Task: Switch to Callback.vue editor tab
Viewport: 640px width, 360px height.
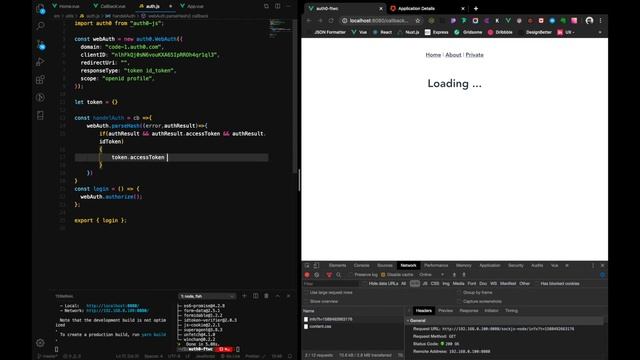Action: (x=110, y=6)
